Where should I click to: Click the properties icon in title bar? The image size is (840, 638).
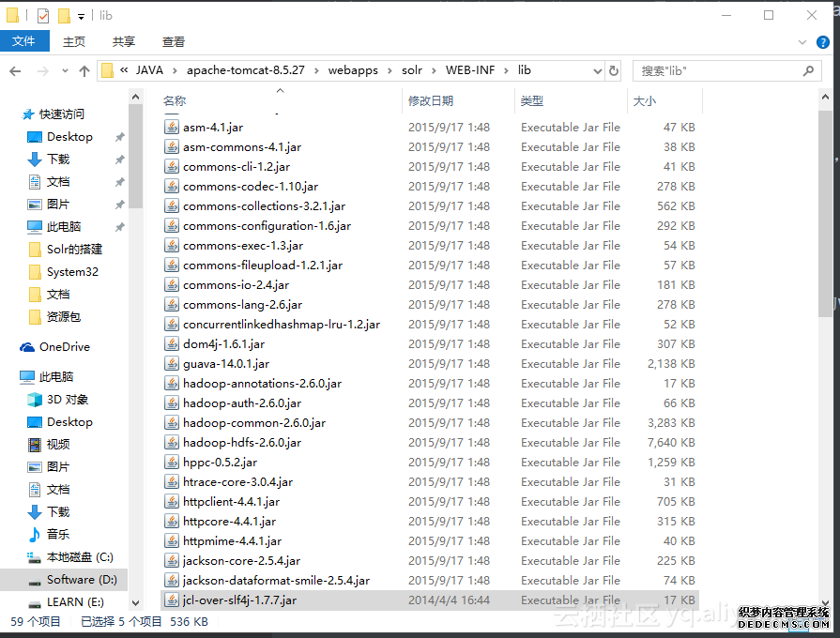42,16
